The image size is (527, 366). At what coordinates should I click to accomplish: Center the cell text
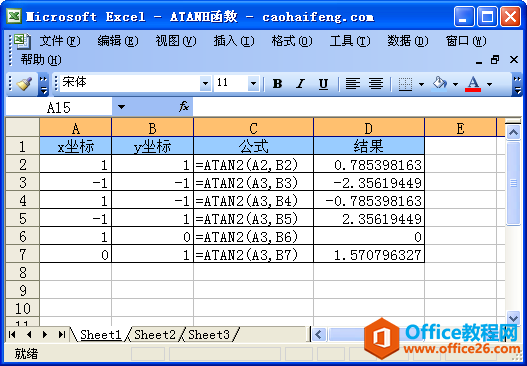pos(376,83)
